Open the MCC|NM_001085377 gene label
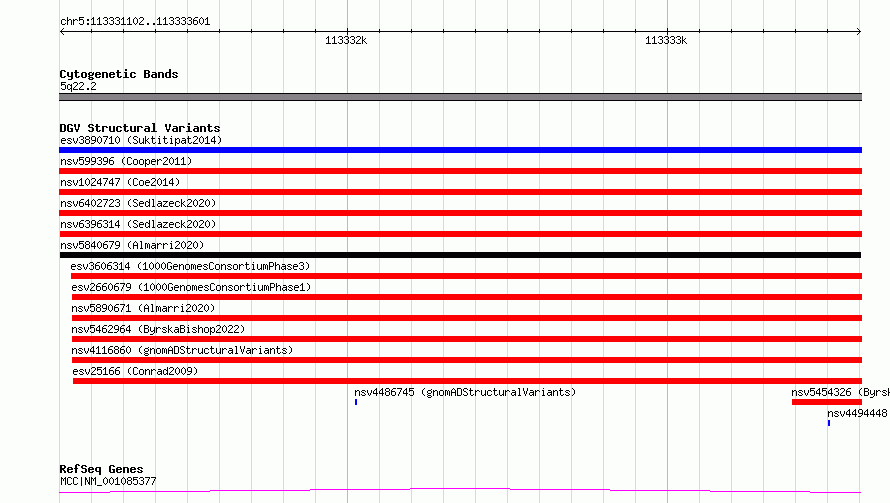 (x=108, y=481)
